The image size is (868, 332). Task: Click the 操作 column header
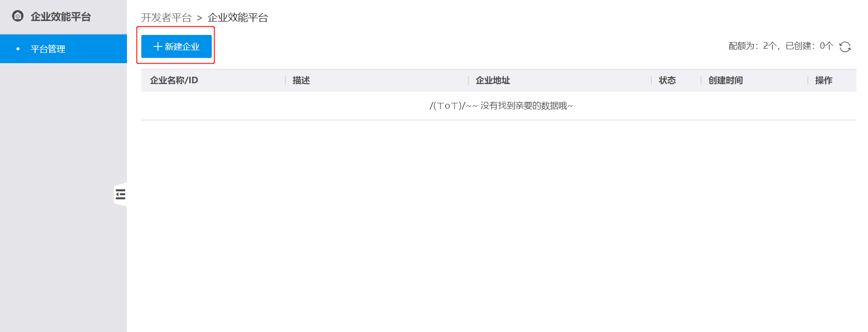coord(824,80)
